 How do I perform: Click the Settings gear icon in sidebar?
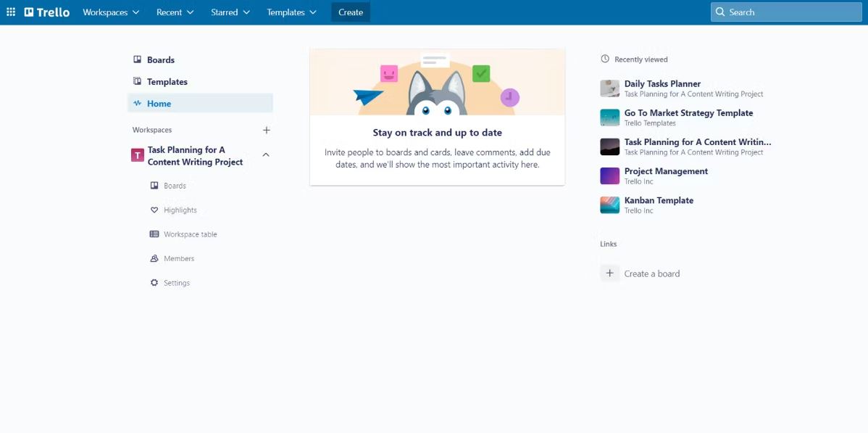pyautogui.click(x=154, y=283)
